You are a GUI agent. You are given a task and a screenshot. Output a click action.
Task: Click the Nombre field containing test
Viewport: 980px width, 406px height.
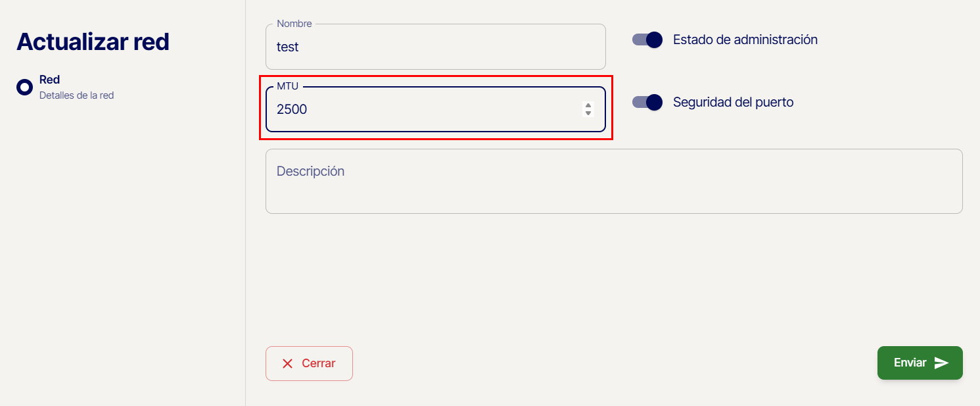pos(434,47)
